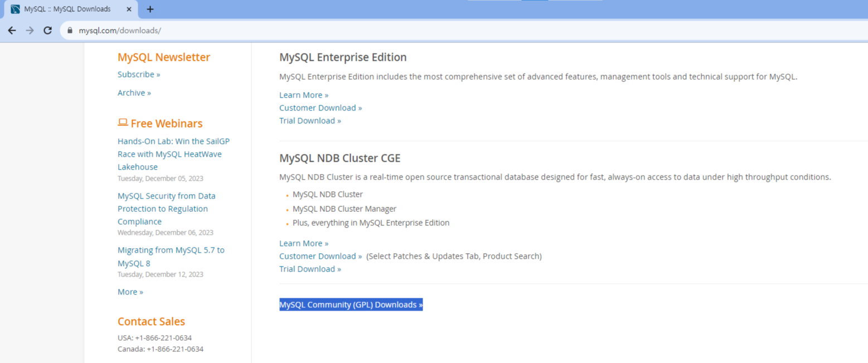Image resolution: width=868 pixels, height=363 pixels.
Task: Click Trial Download under Enterprise Edition
Action: 310,120
